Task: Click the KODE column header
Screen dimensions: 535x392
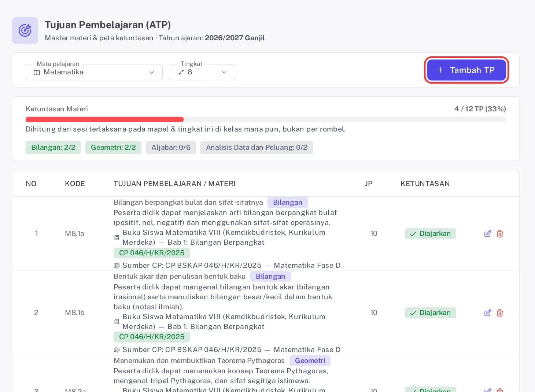Action: [x=75, y=184]
